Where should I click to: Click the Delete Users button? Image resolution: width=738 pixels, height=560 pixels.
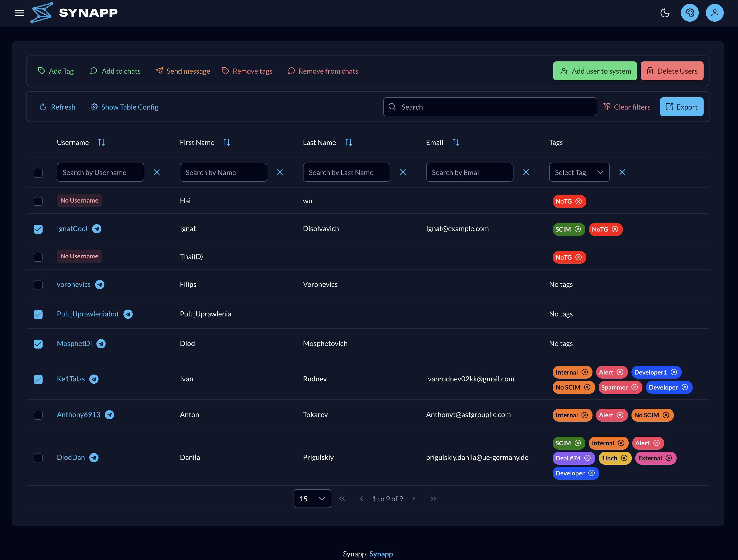[x=672, y=71]
